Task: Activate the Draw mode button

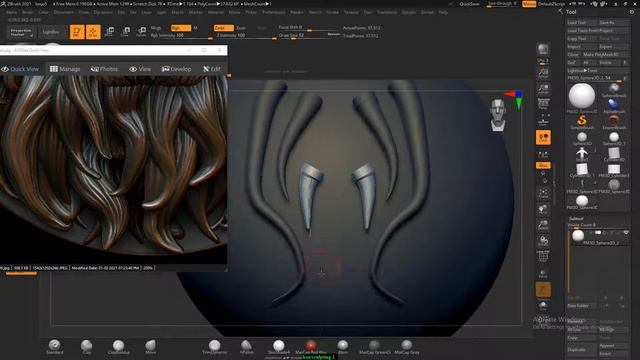Action: (93, 32)
